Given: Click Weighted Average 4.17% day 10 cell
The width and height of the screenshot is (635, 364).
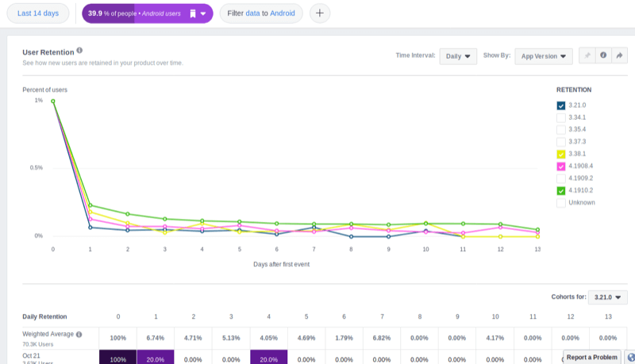Looking at the screenshot, I should click(495, 338).
